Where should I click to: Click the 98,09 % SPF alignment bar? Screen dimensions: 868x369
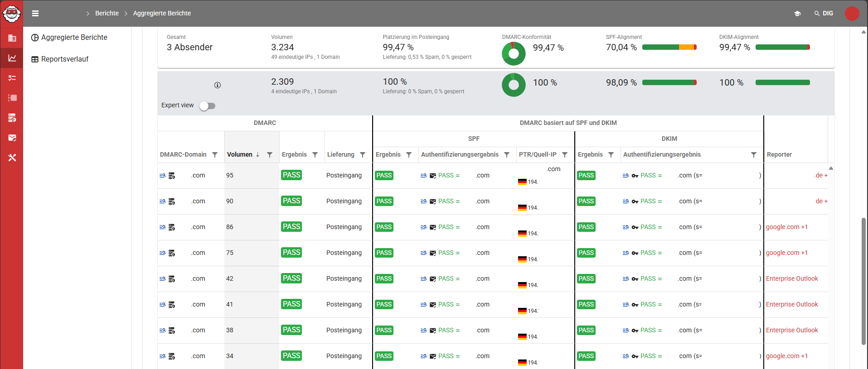669,82
